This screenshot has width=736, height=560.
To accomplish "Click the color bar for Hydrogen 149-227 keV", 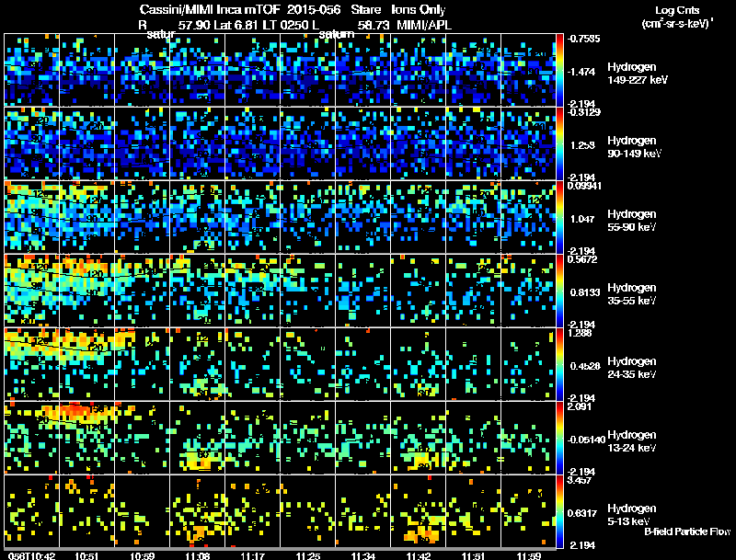I will tap(559, 70).
